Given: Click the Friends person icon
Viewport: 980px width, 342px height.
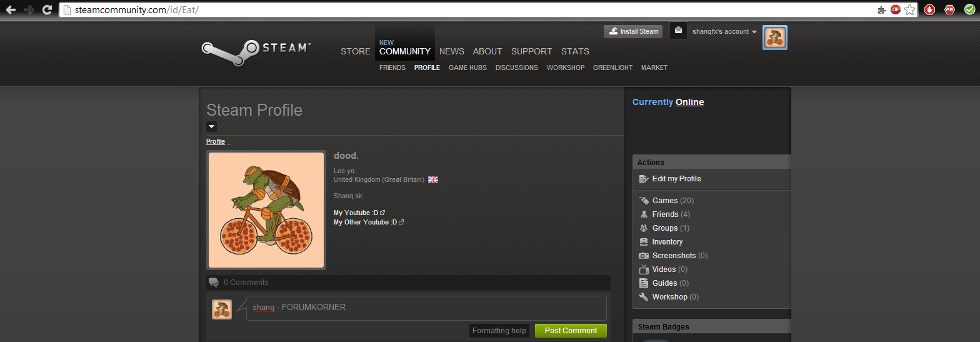Looking at the screenshot, I should coord(644,214).
